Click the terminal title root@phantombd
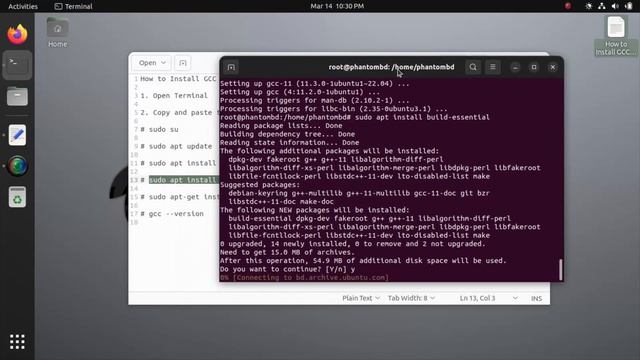This screenshot has height=360, width=640. (391, 67)
